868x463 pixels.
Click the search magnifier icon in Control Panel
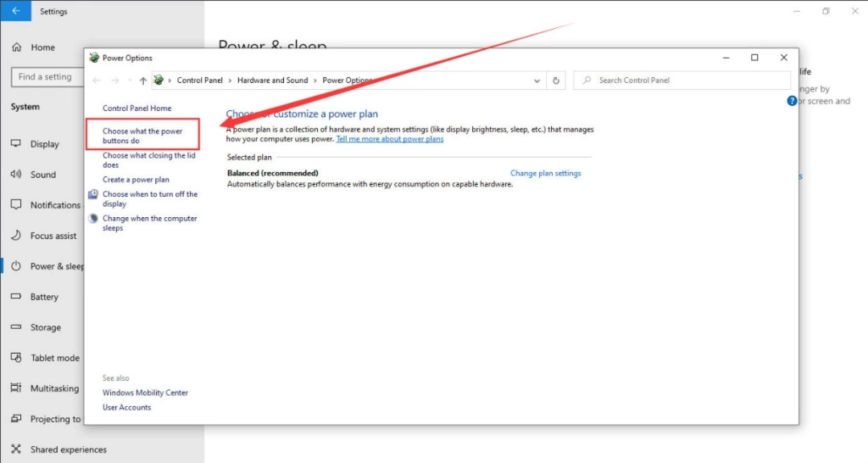[x=586, y=81]
